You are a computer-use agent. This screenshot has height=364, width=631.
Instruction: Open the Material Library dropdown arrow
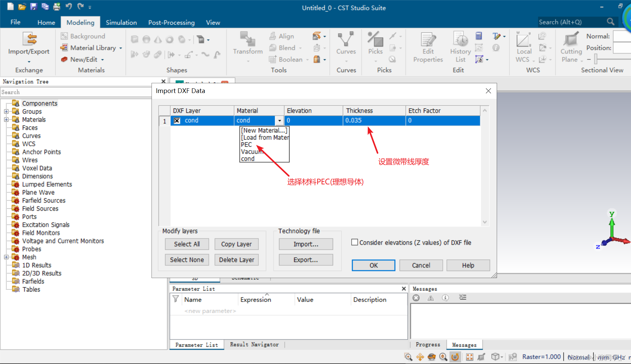pyautogui.click(x=120, y=48)
